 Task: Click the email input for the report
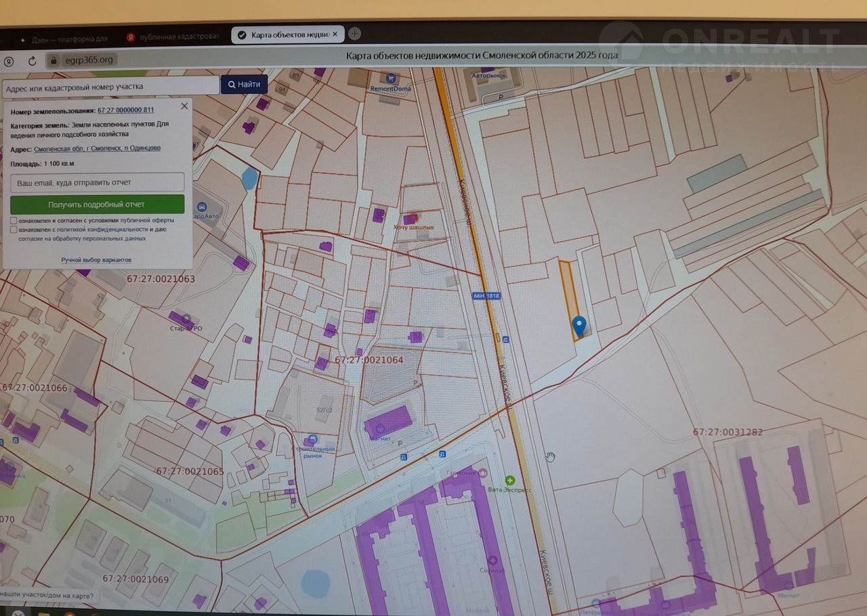(97, 183)
